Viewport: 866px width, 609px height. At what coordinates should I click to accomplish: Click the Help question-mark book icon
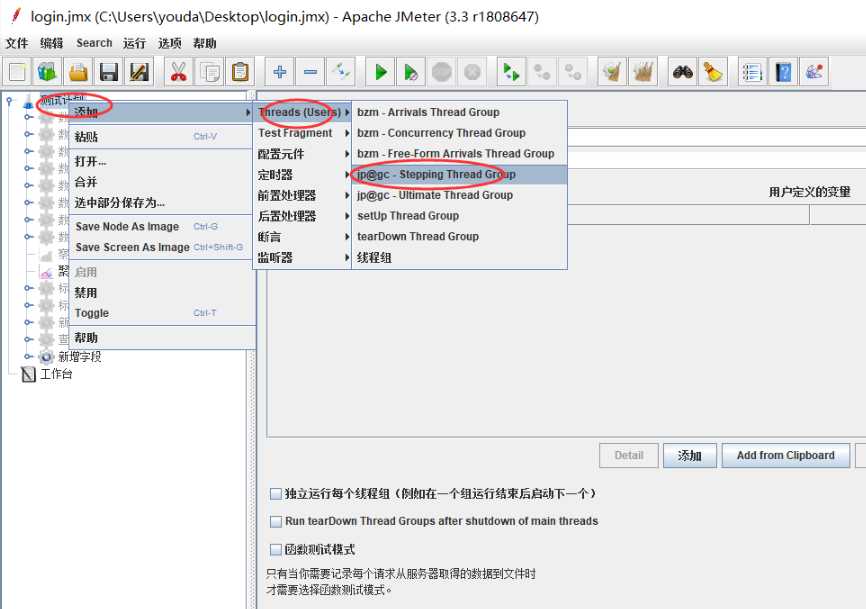click(x=783, y=72)
